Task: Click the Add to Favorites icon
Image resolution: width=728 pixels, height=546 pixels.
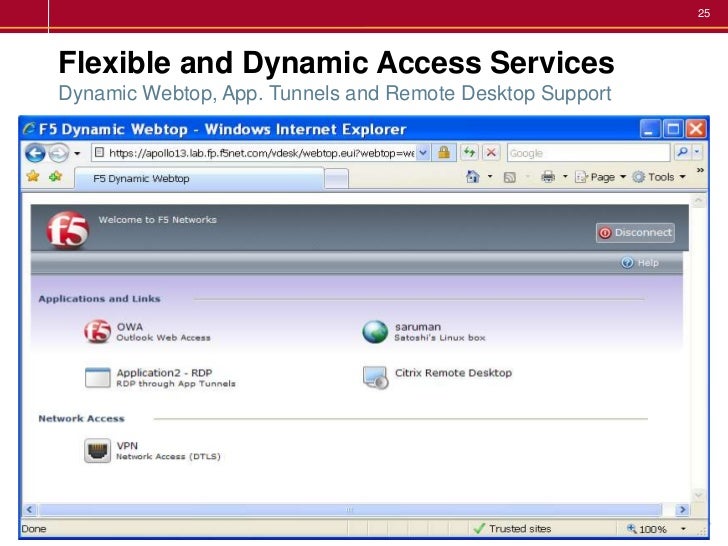Action: coord(56,176)
